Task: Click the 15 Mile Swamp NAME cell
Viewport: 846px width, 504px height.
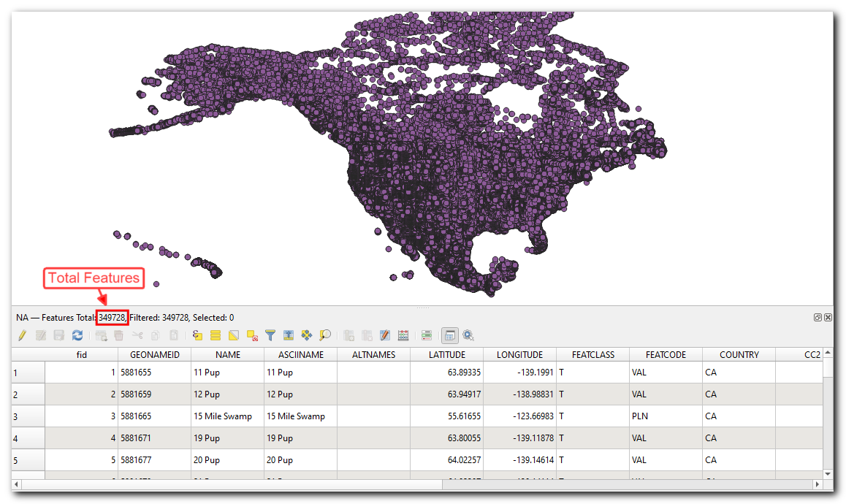Action: coord(227,416)
